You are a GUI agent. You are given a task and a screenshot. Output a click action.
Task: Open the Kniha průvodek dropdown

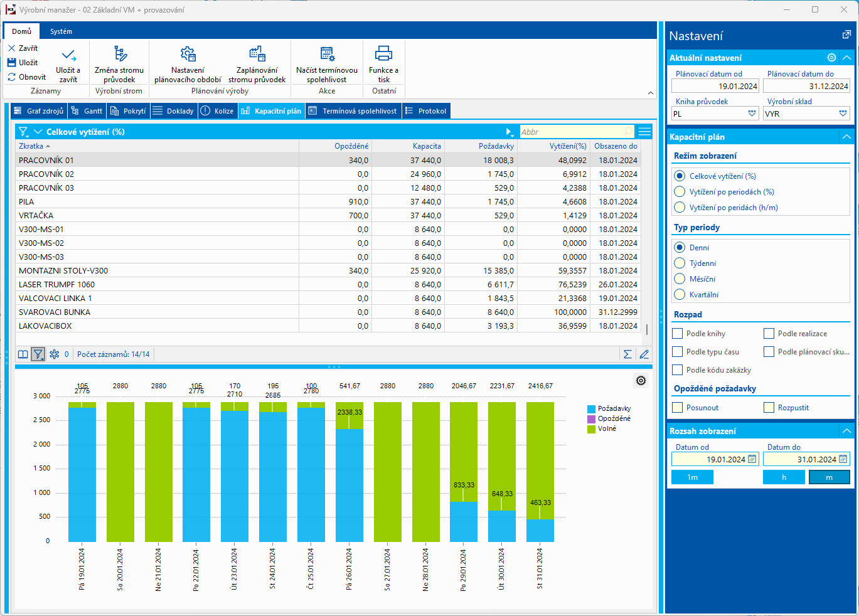pos(752,114)
